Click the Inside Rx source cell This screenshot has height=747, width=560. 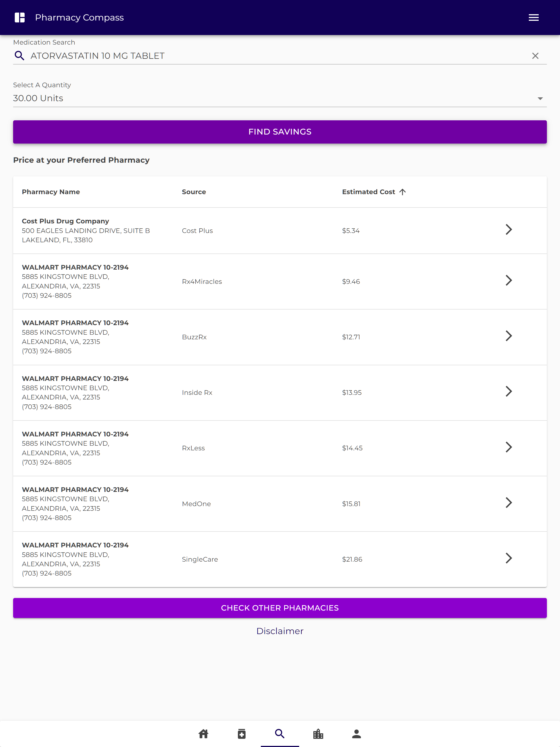point(197,392)
